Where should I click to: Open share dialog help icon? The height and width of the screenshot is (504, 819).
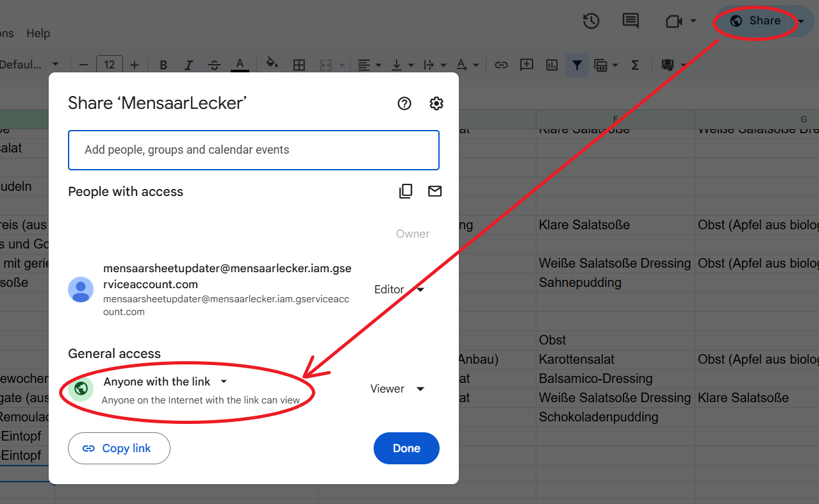pos(404,103)
